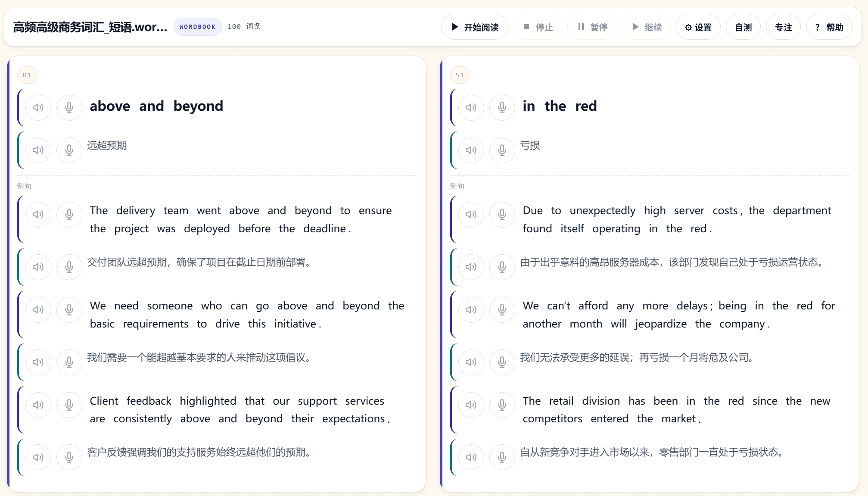Play 'Client feedback highlighted' sentence audio

click(38, 405)
